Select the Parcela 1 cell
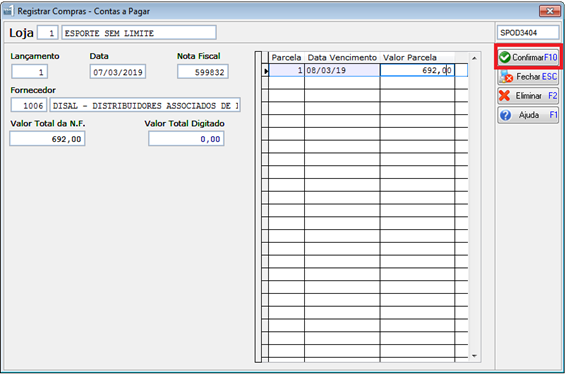Viewport: 566px width, 374px height. click(287, 70)
